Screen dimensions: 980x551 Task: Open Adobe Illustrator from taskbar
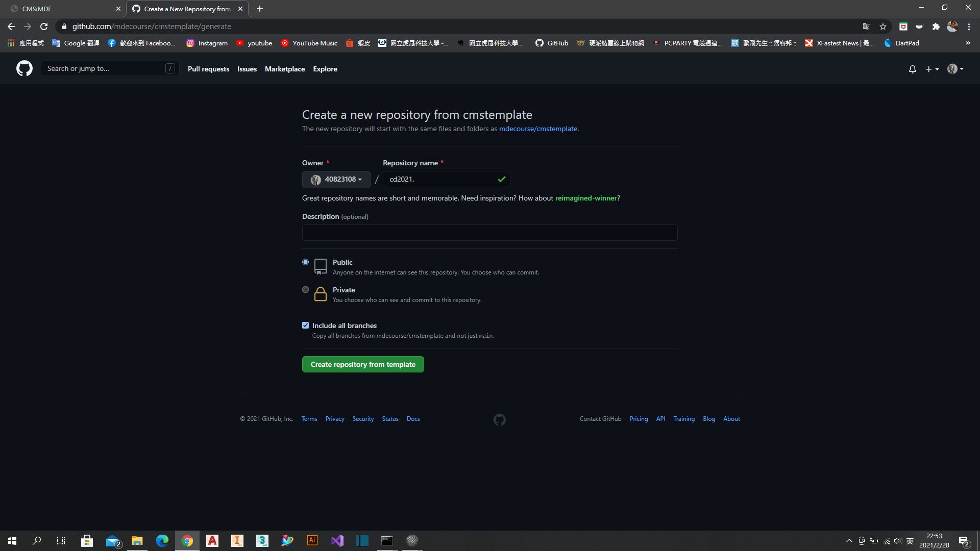click(x=312, y=541)
